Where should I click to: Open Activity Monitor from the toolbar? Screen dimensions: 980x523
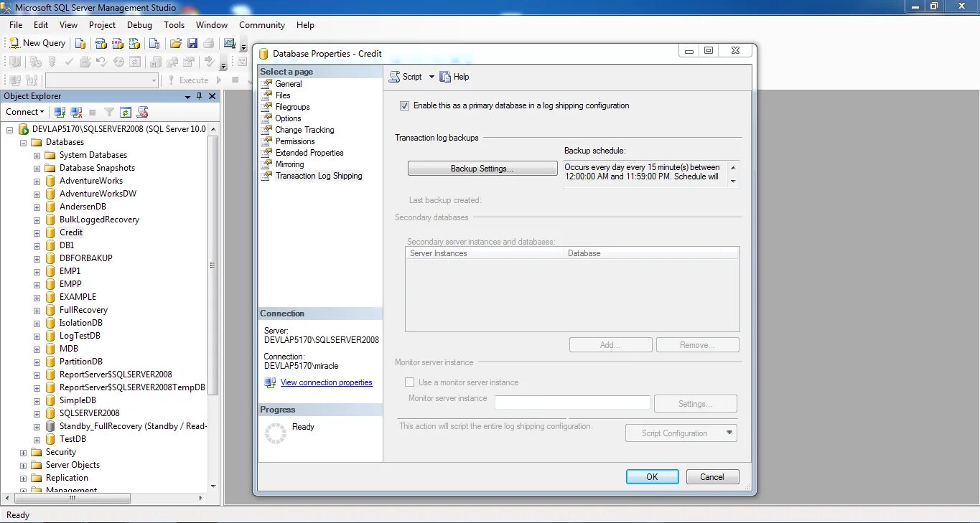(x=230, y=43)
